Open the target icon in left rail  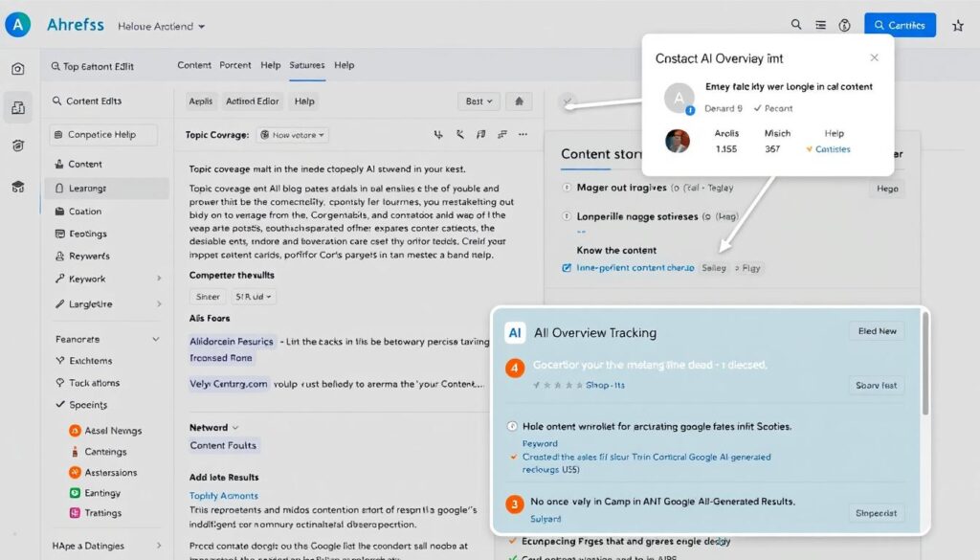(x=18, y=146)
